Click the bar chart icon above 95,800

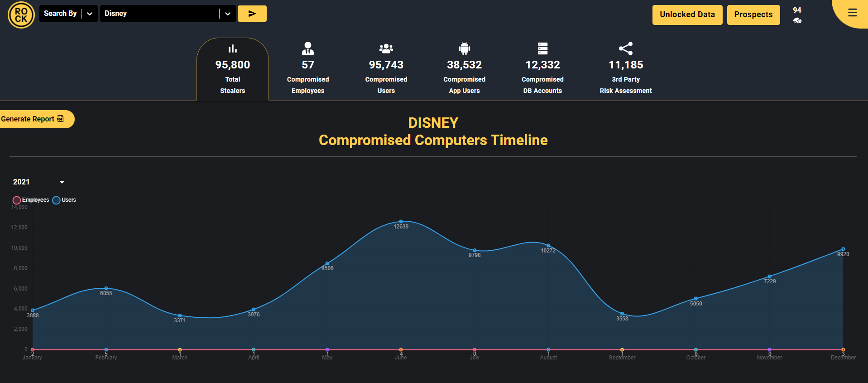pos(233,48)
